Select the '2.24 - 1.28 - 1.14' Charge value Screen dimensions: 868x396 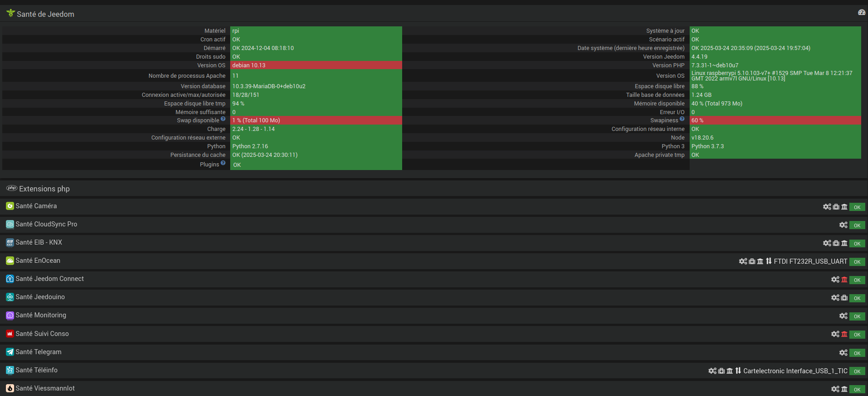(x=316, y=129)
